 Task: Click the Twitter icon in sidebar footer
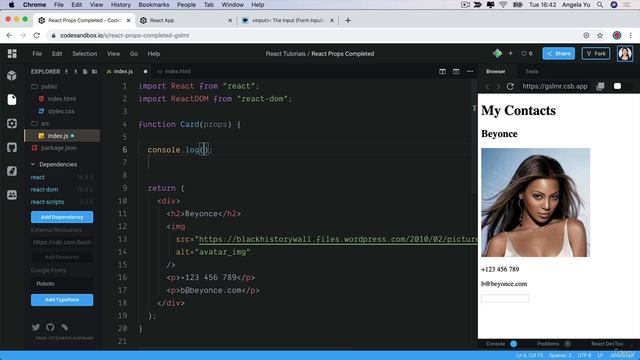pyautogui.click(x=36, y=327)
